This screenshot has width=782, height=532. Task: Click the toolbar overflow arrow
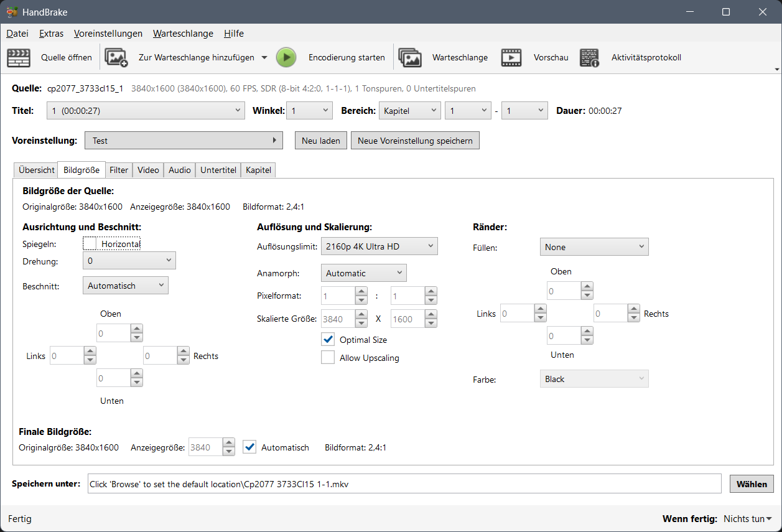pyautogui.click(x=776, y=69)
